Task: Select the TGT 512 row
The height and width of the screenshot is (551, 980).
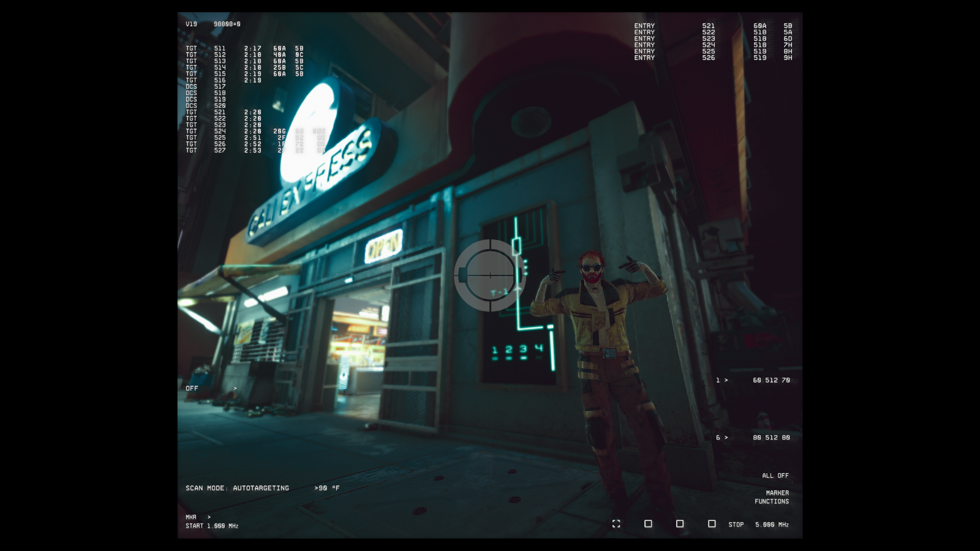Action: click(x=244, y=54)
